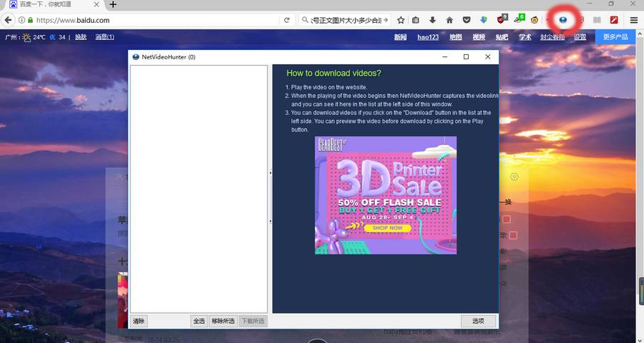Open the 消息(1) link
Screen dimensions: 644x343
(104, 37)
